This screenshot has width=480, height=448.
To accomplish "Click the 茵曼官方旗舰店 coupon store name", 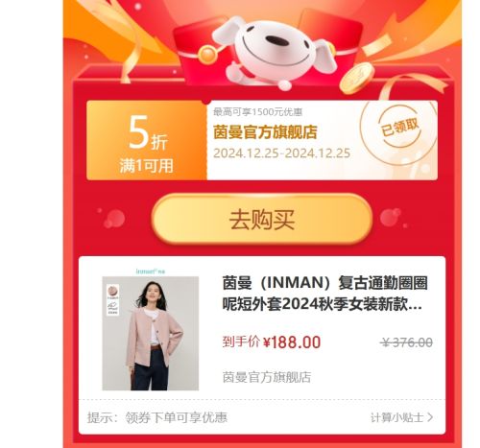I will click(x=265, y=132).
